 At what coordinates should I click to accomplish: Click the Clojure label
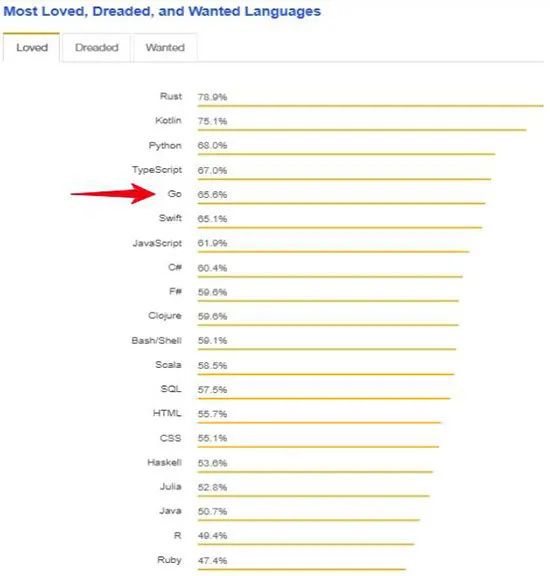click(165, 316)
